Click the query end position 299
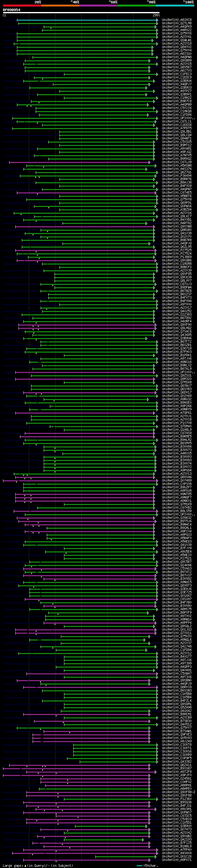The width and height of the screenshot is (197, 868). pyautogui.click(x=155, y=15)
